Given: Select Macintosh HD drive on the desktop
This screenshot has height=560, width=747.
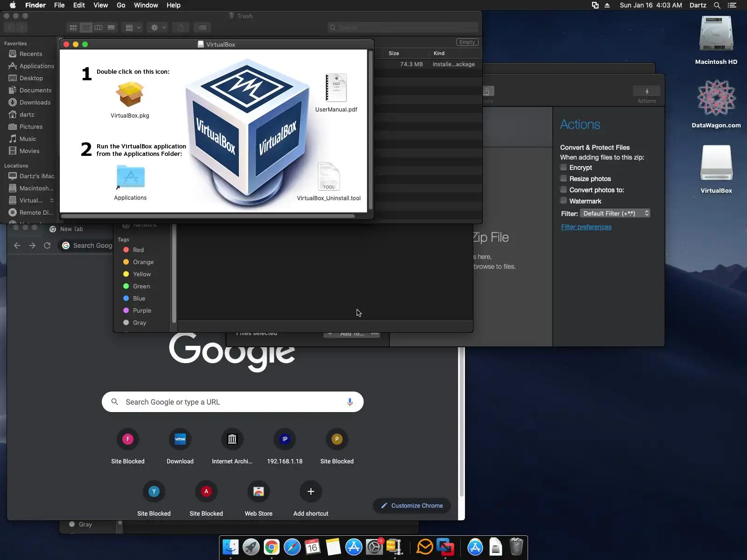Looking at the screenshot, I should (x=716, y=35).
